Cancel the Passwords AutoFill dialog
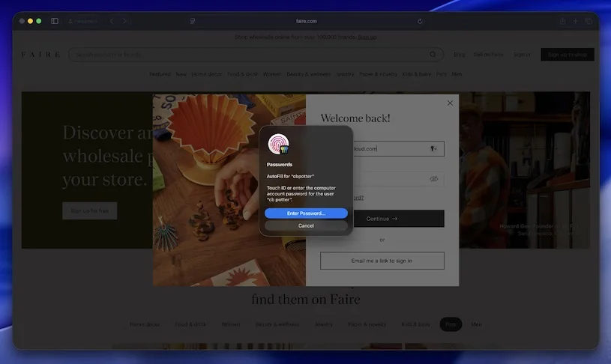Image resolution: width=611 pixels, height=364 pixels. click(306, 225)
